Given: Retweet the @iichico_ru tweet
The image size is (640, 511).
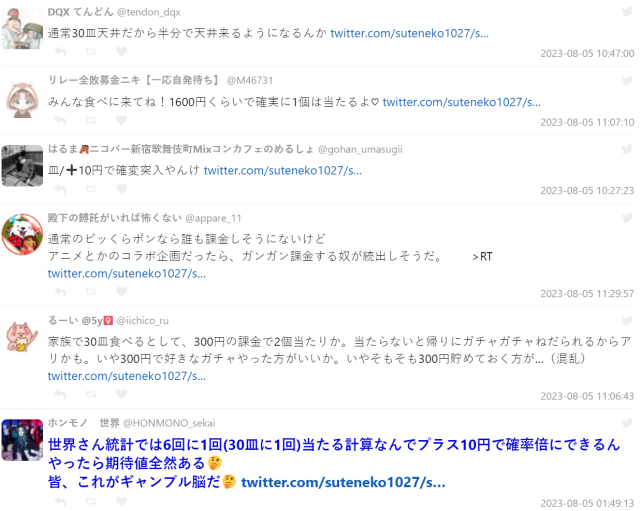Looking at the screenshot, I should [91, 394].
